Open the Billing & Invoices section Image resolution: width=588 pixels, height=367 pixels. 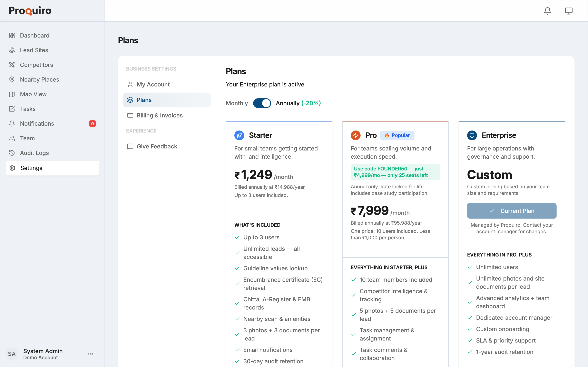[159, 115]
